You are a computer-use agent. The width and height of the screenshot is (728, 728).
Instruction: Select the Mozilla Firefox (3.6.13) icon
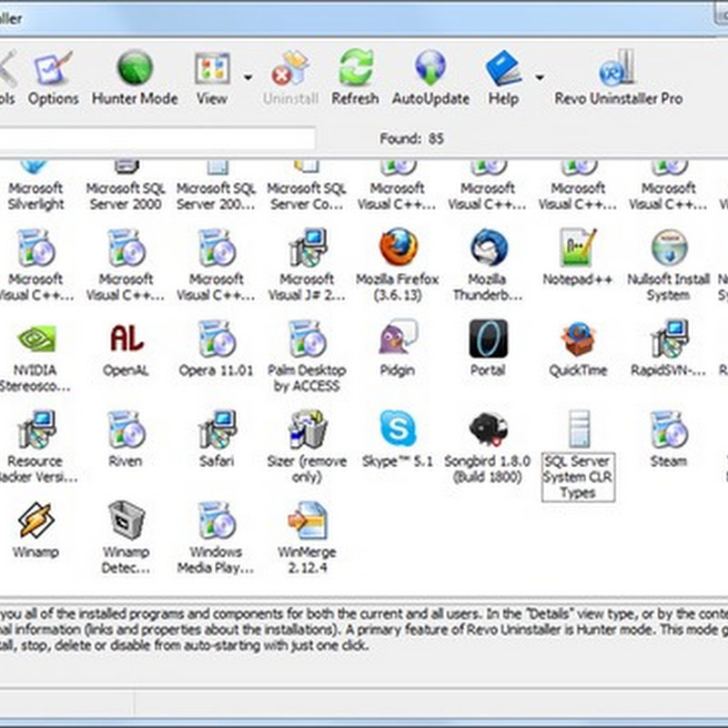point(398,247)
